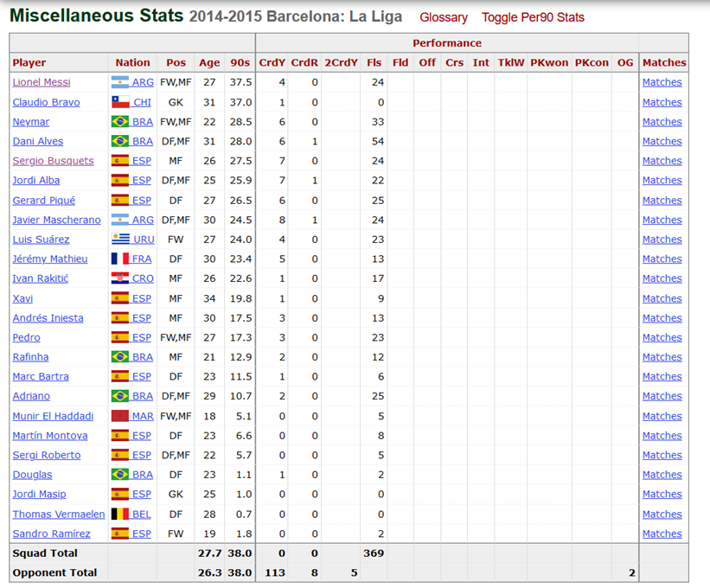Open Jérémy Mathieu player link
The width and height of the screenshot is (710, 588).
[x=50, y=259]
